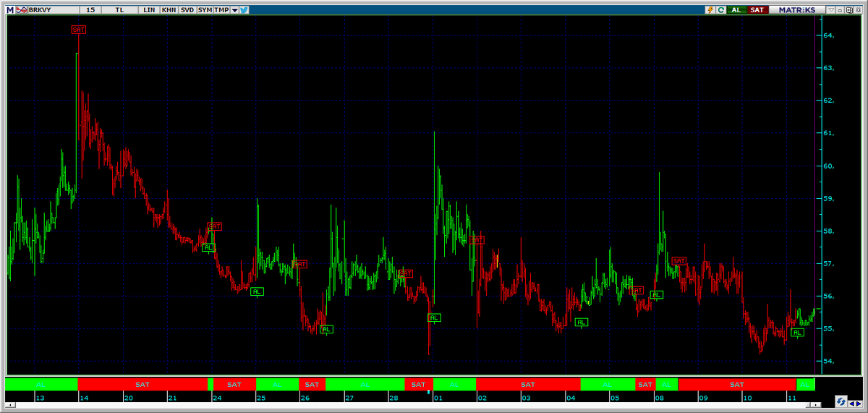The image size is (868, 413).
Task: Select the AL marker before date 01
Action: coord(434,318)
